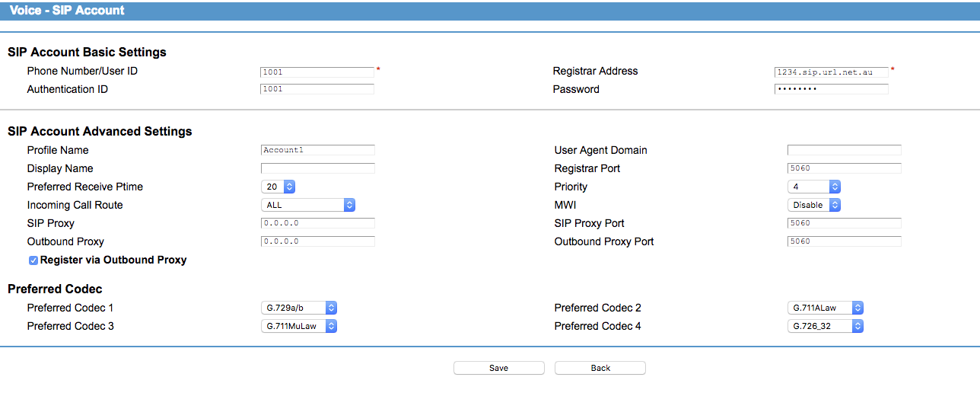Click the User Agent Domain field
This screenshot has width=980, height=393.
(x=844, y=150)
